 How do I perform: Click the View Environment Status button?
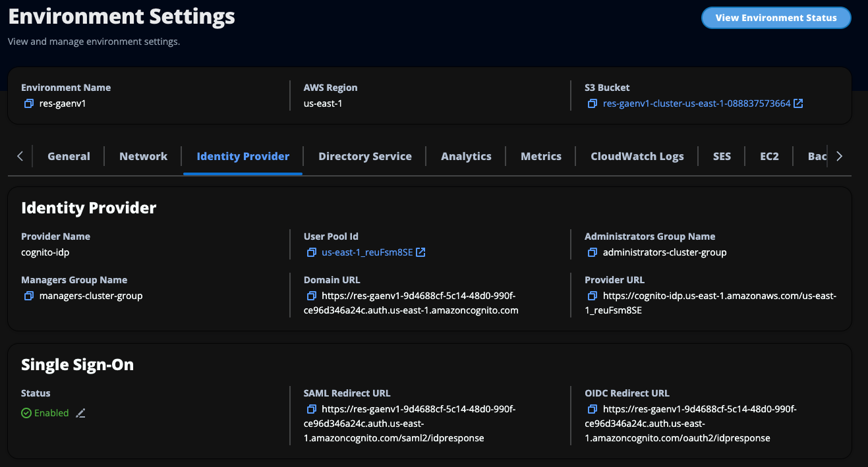[776, 18]
